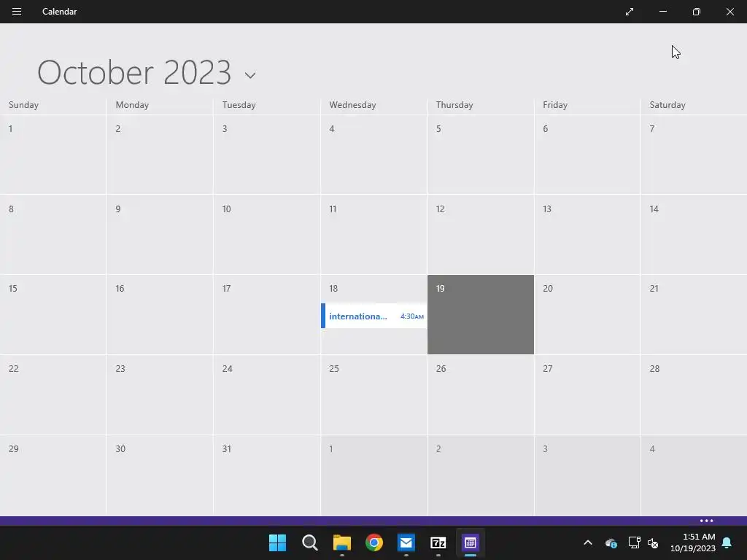Open taskbar Search

tap(309, 542)
